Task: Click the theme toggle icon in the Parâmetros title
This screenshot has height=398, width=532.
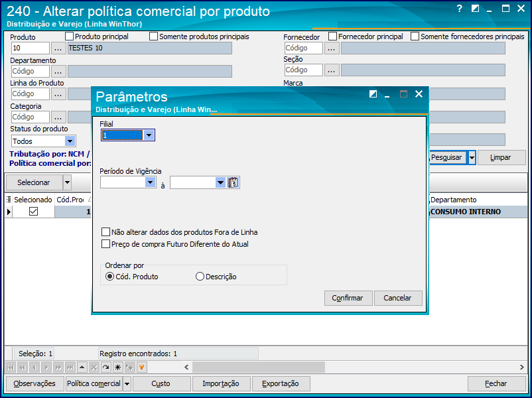Action: (x=373, y=94)
